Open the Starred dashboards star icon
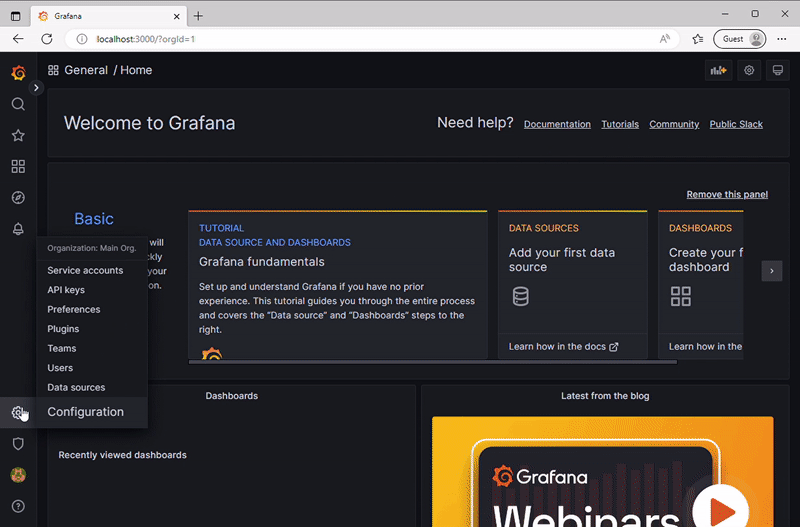The height and width of the screenshot is (527, 800). (x=18, y=135)
